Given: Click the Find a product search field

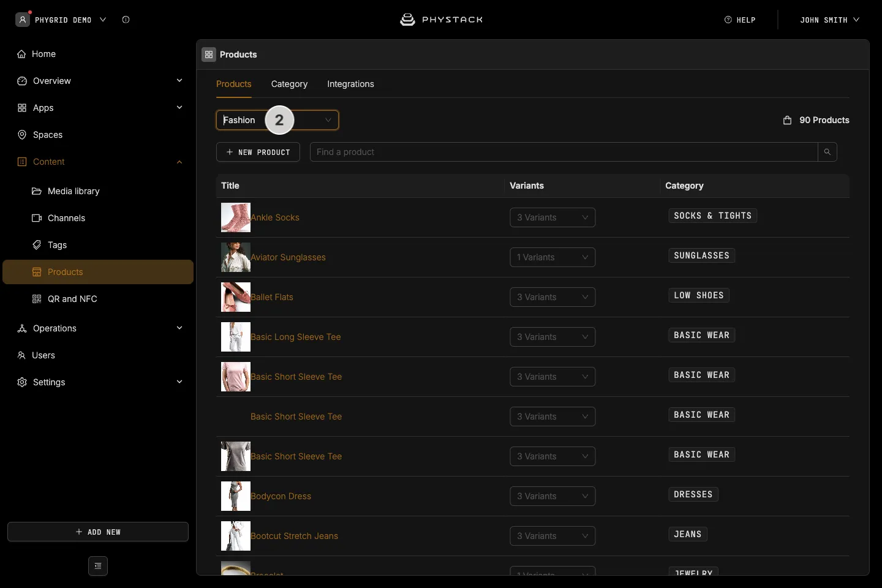Looking at the screenshot, I should (x=563, y=152).
